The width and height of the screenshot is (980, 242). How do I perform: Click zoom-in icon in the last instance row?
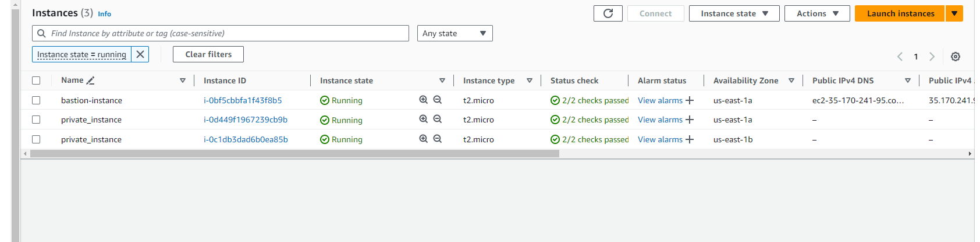[424, 139]
